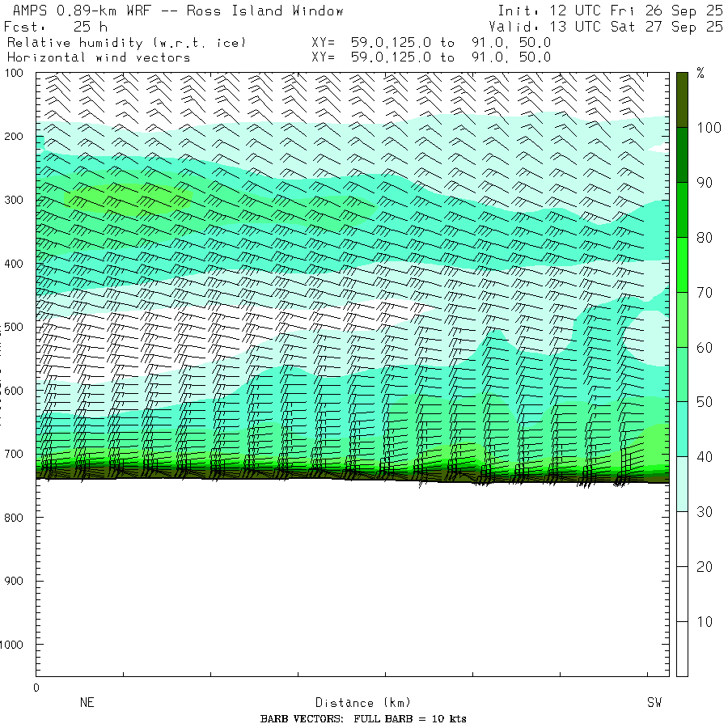Click the 600 pressure axis label
Screen dimensions: 728x728
[14, 391]
